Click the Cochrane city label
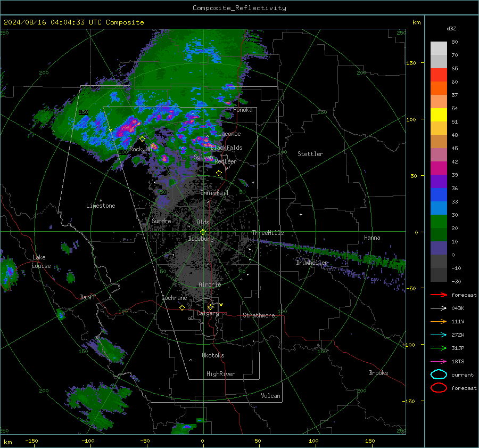The width and height of the screenshot is (479, 448). (x=174, y=298)
